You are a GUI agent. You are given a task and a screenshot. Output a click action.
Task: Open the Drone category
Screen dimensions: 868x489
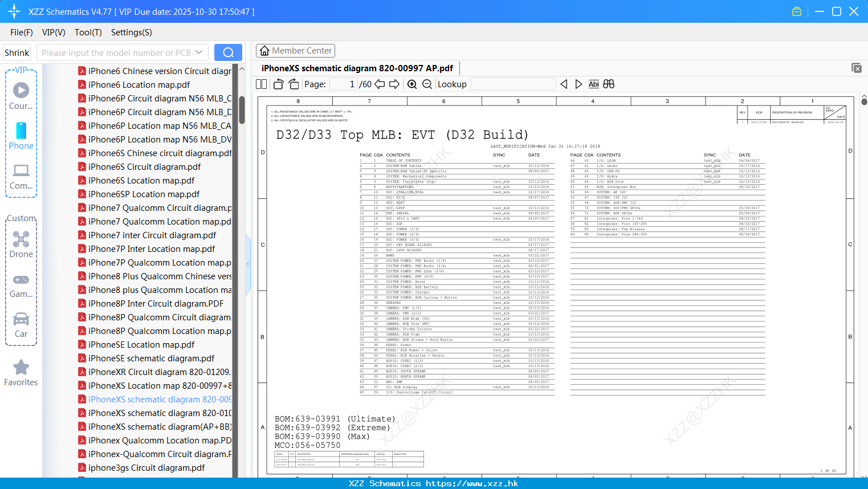pos(21,244)
